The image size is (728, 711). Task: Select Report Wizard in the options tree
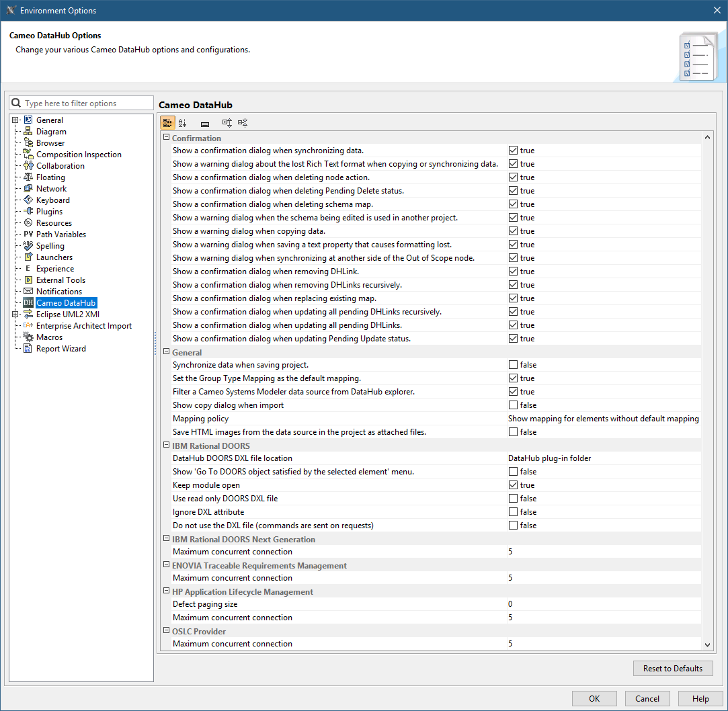click(60, 349)
